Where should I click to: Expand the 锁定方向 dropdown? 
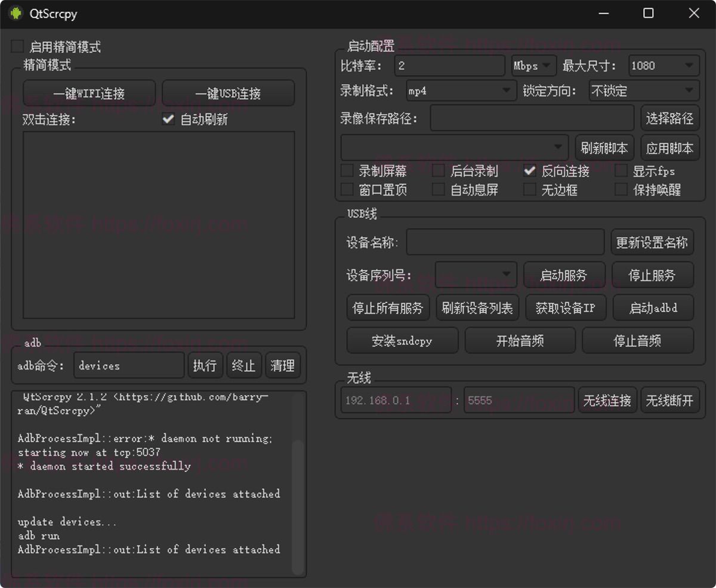[643, 91]
